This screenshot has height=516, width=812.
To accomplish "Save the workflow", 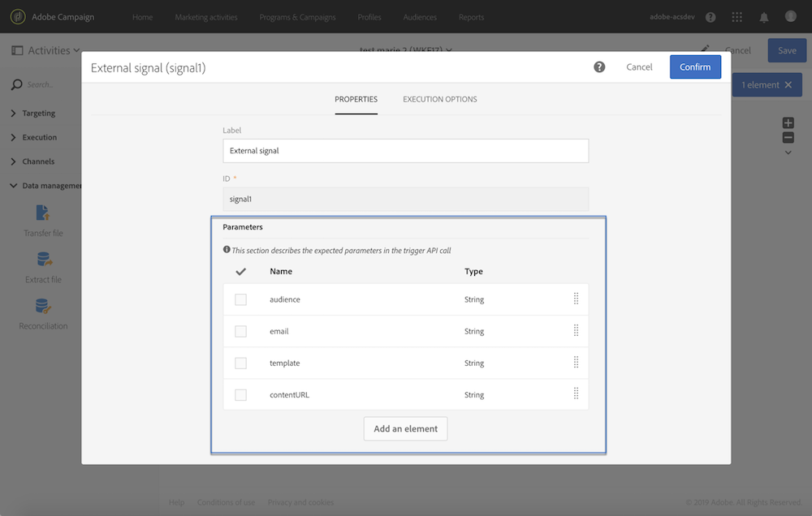I will 787,50.
